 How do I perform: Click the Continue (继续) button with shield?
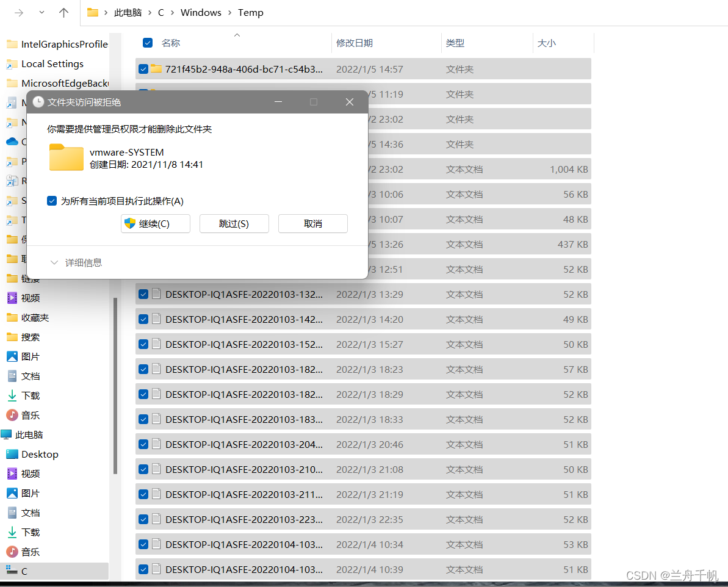pos(155,224)
